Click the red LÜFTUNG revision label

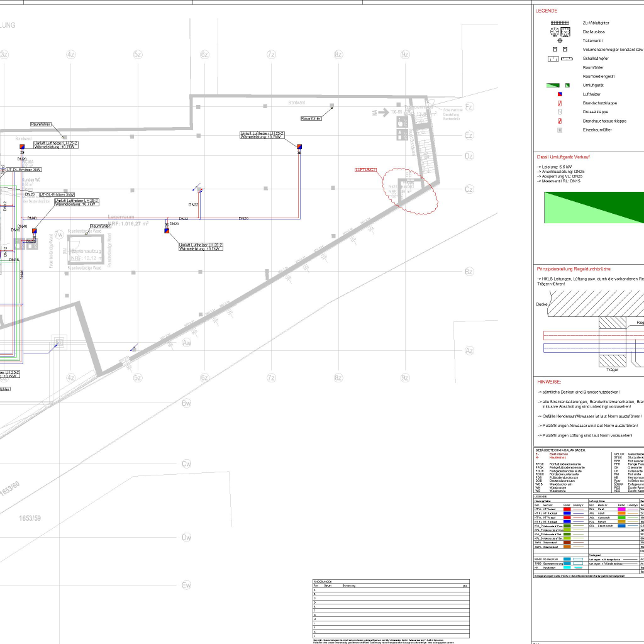365,170
